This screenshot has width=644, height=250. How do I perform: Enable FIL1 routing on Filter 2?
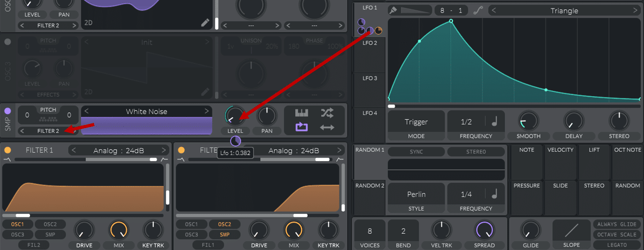tap(208, 245)
